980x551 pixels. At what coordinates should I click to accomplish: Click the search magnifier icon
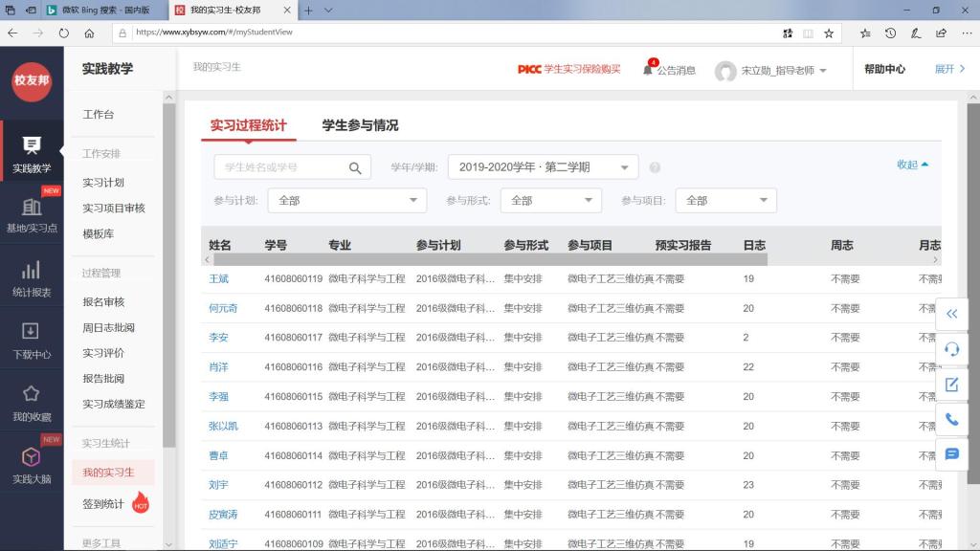[355, 168]
